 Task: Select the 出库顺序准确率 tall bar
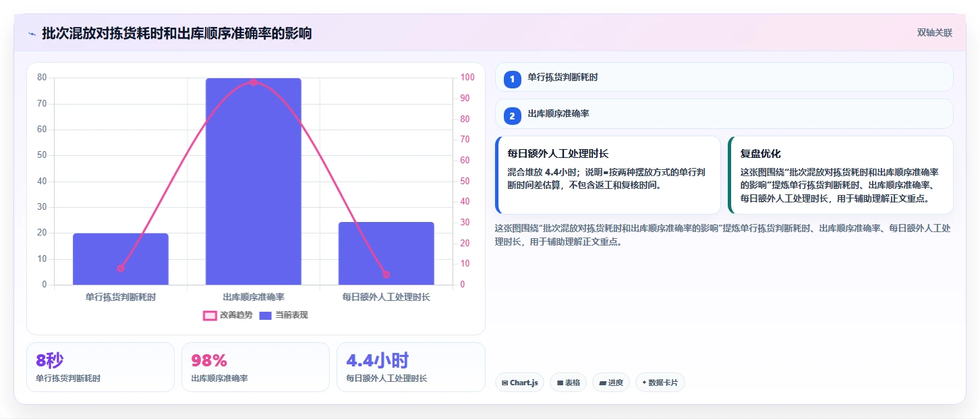pyautogui.click(x=254, y=181)
